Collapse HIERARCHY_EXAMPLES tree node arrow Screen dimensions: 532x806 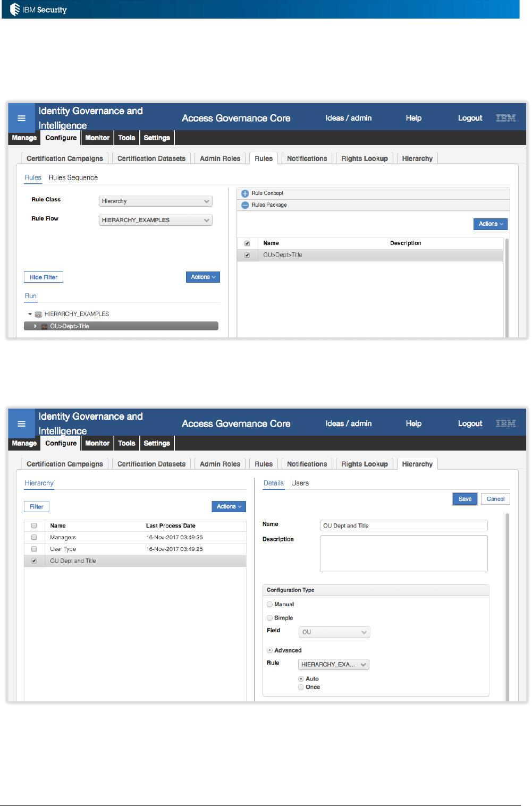pos(30,314)
